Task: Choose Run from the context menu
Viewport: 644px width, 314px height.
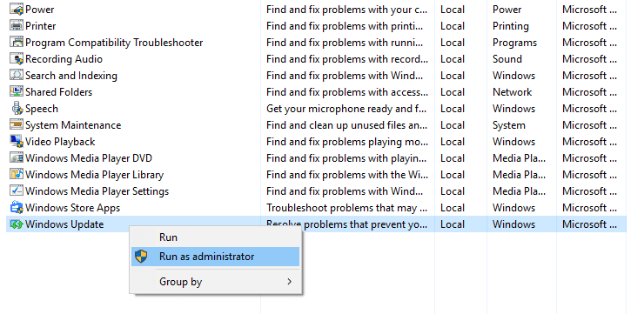Action: pos(215,237)
